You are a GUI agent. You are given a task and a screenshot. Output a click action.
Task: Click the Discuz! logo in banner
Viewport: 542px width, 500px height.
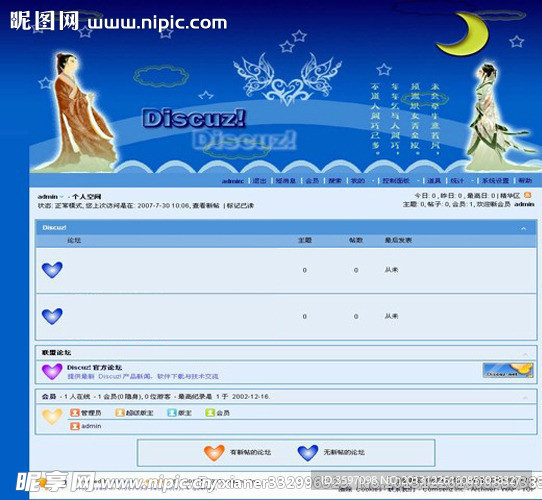tap(194, 118)
